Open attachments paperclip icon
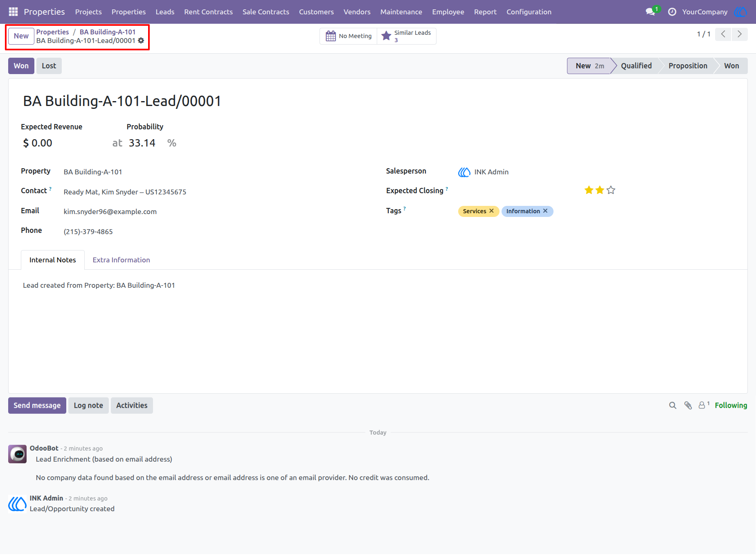Image resolution: width=756 pixels, height=555 pixels. [688, 405]
